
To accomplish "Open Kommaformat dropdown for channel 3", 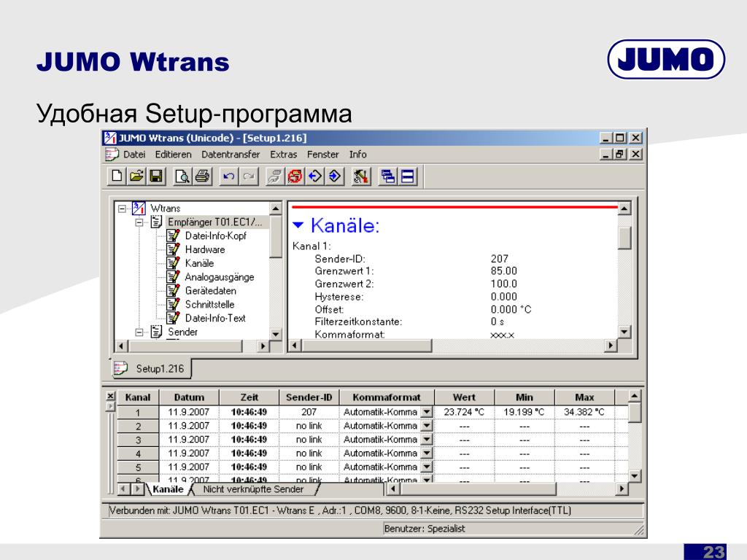I will 427,440.
